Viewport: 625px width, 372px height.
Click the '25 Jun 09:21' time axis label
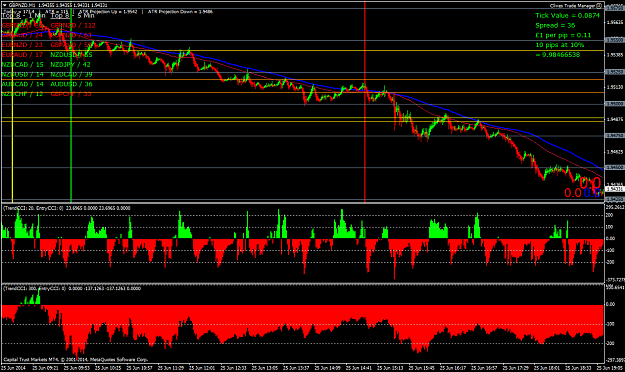(46, 368)
